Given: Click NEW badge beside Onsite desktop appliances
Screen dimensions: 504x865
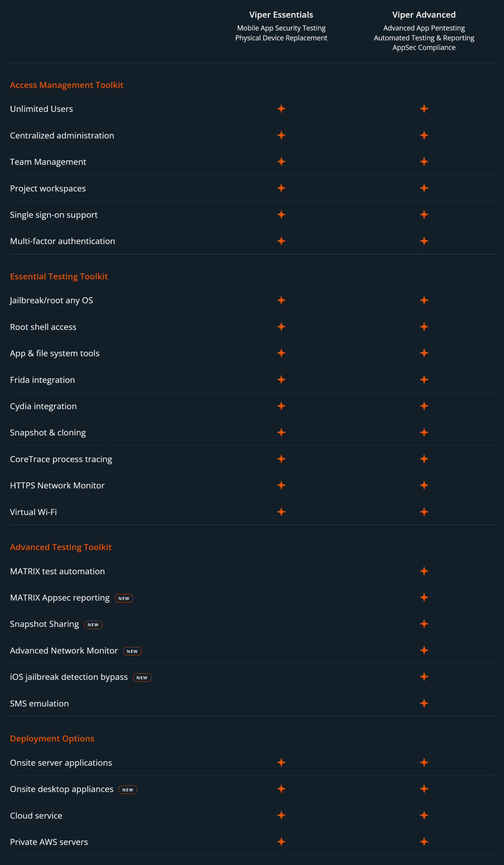Looking at the screenshot, I should pos(128,790).
